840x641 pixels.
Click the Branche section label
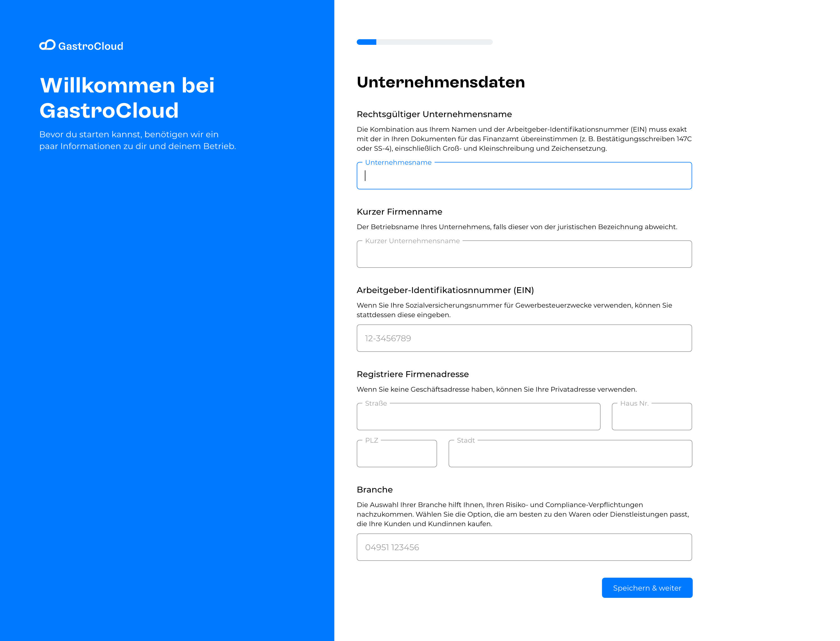(374, 489)
